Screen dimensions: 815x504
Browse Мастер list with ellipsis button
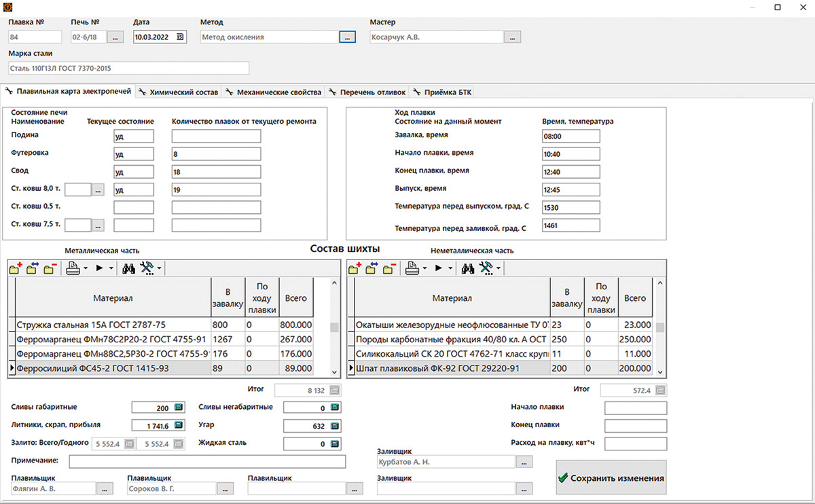pos(513,37)
